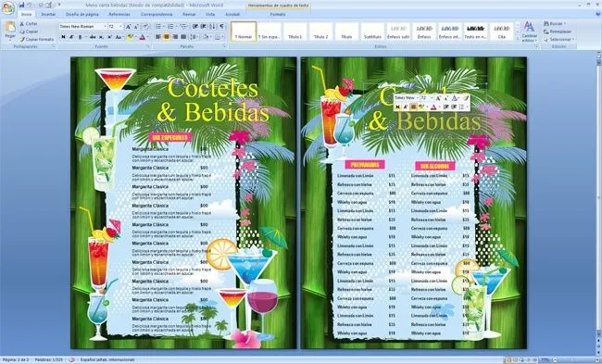Viewport: 602px width, 364px height.
Task: Increase indent in Párrafo group
Action: tap(204, 27)
